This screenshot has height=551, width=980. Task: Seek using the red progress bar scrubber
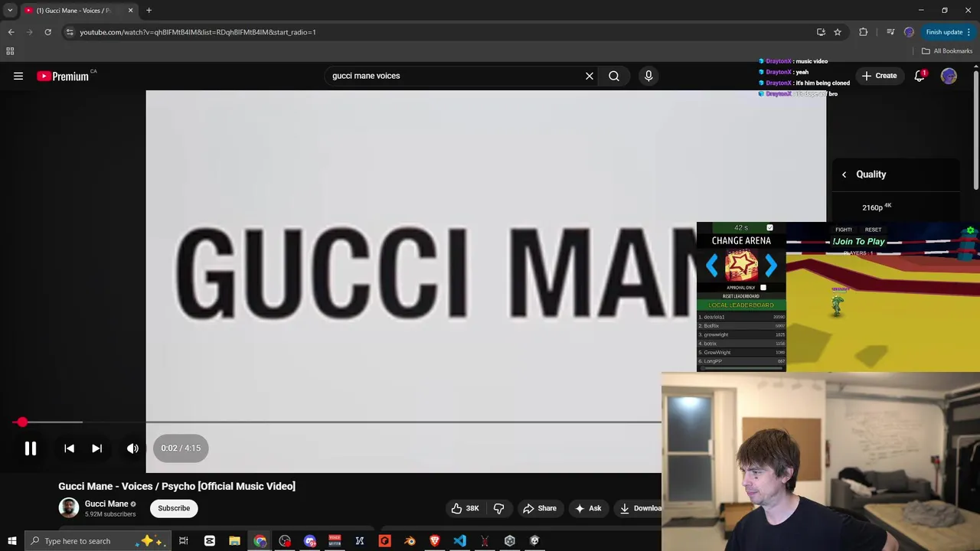click(22, 422)
